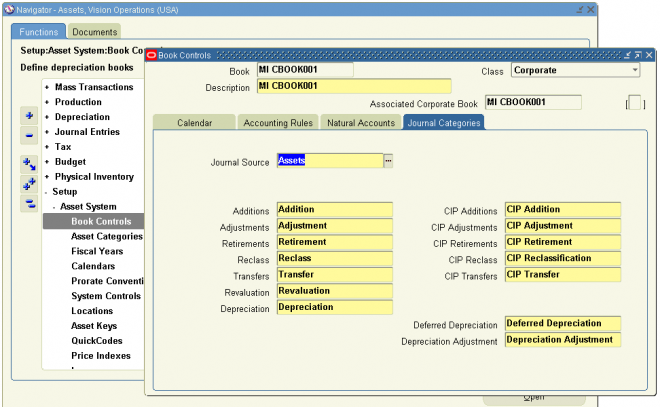Expand the Depreciation node in Navigator
The image size is (660, 407).
47,117
